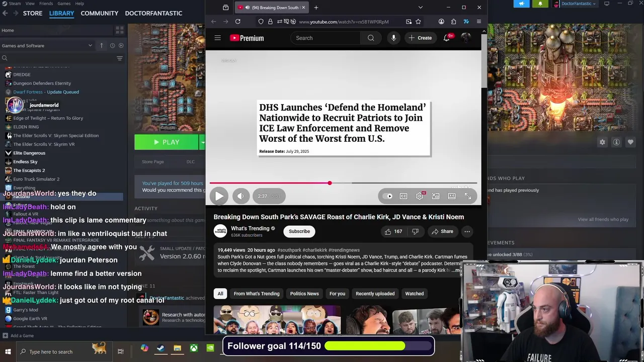Subscribe to What's Trending channel
This screenshot has height=362, width=644.
click(x=299, y=231)
